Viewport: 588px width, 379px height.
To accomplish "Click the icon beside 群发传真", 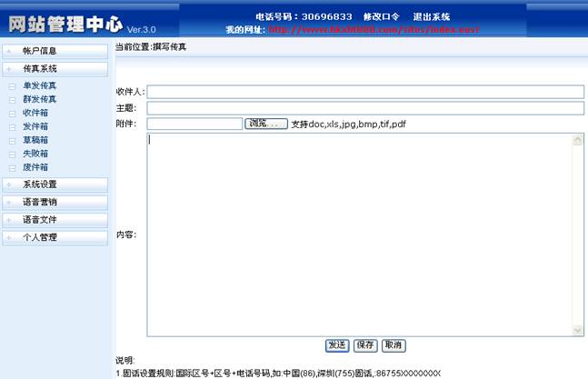I will (12, 100).
